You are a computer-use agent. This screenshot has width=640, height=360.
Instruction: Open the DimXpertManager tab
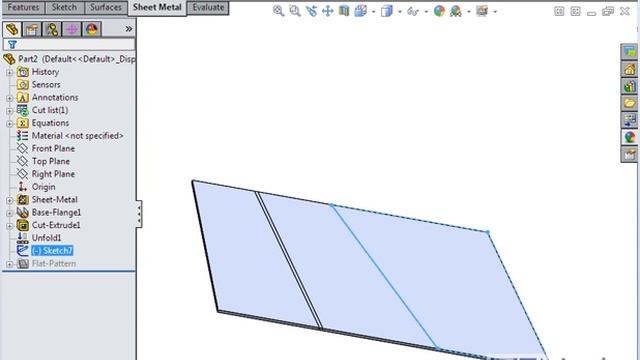(x=72, y=29)
